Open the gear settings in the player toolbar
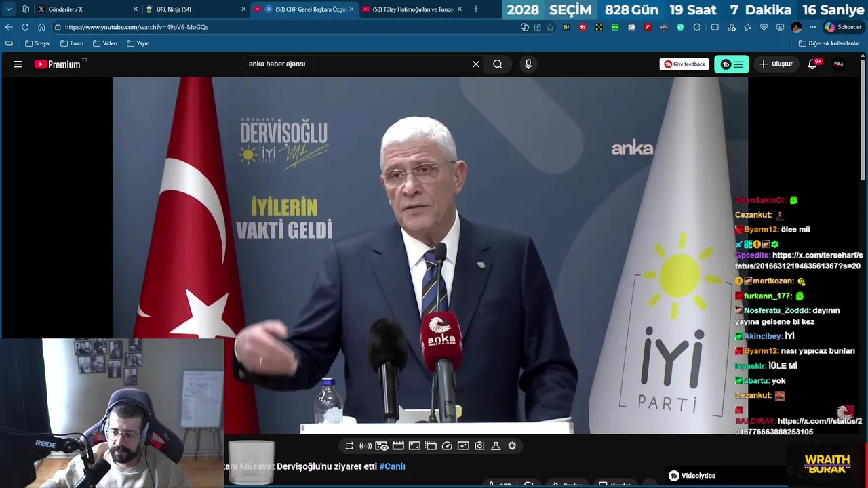This screenshot has height=488, width=868. 512,446
